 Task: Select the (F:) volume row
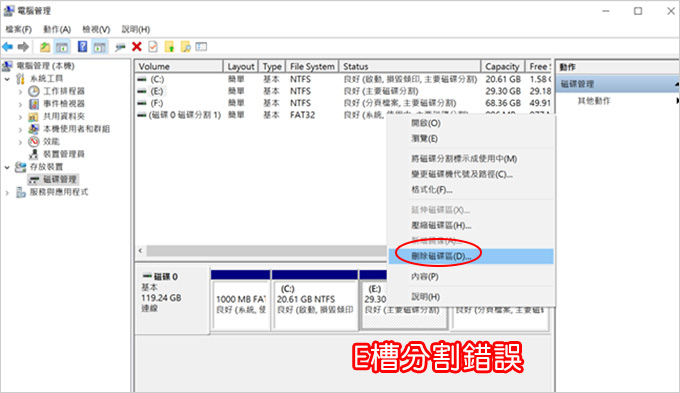(x=343, y=103)
